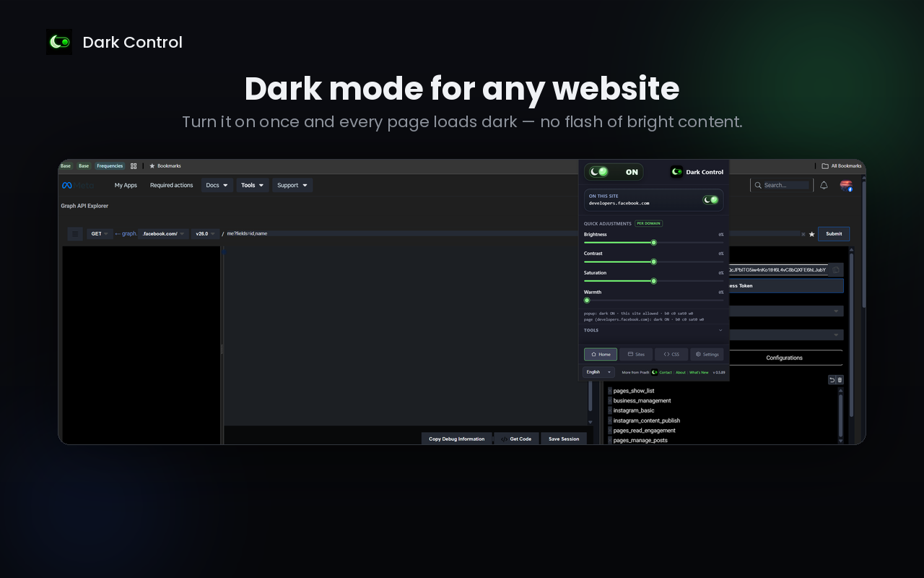924x578 pixels.
Task: Click the Dark Control logo in popup header
Action: click(676, 172)
